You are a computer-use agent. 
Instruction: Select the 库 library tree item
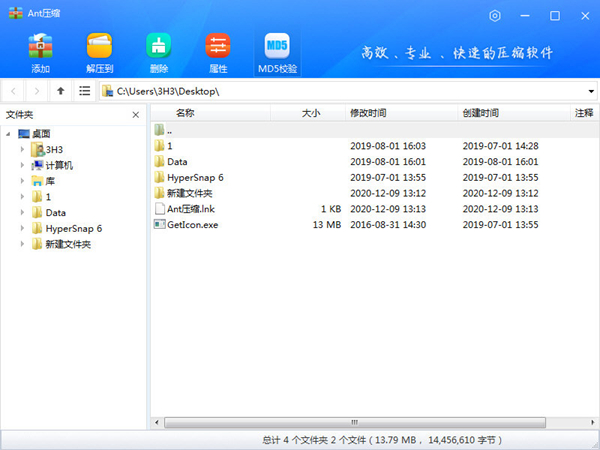[50, 181]
